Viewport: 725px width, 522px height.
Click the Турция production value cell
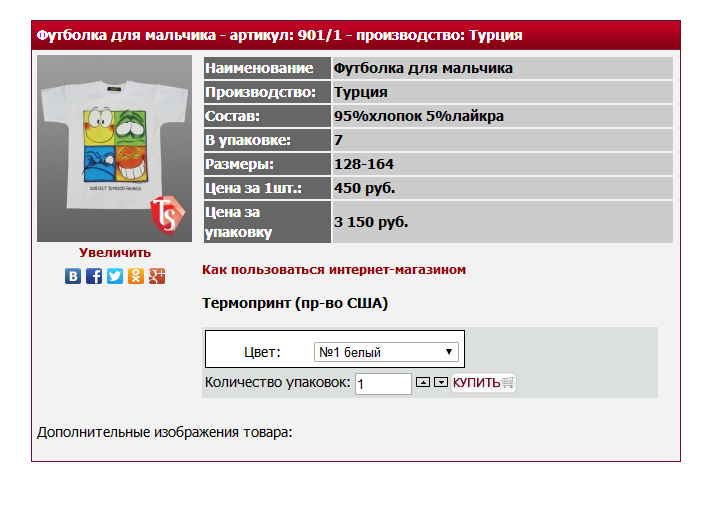pyautogui.click(x=503, y=92)
